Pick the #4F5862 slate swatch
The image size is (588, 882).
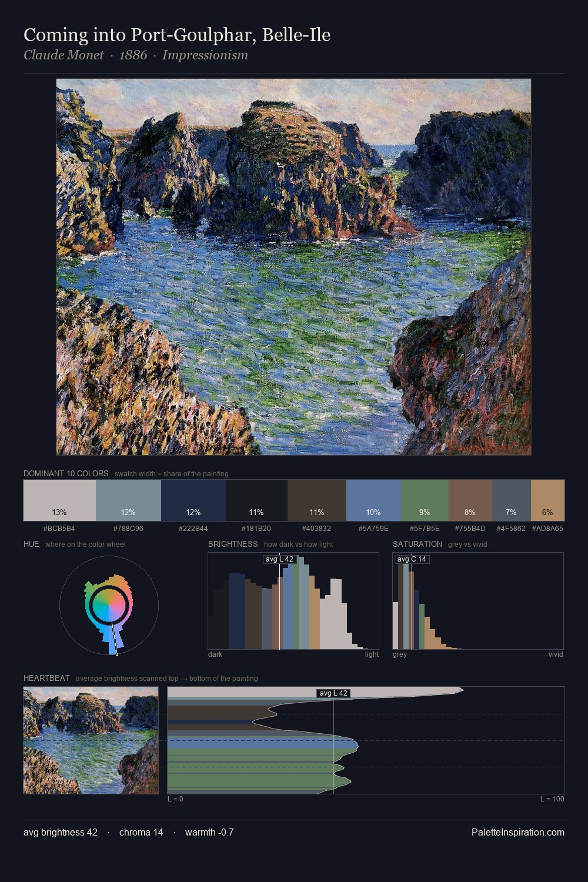[512, 500]
